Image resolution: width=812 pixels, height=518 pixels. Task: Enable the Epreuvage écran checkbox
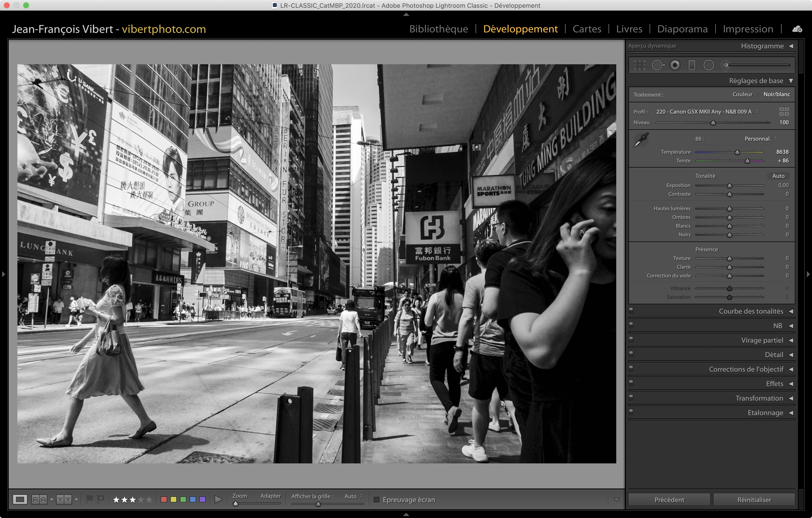[377, 499]
